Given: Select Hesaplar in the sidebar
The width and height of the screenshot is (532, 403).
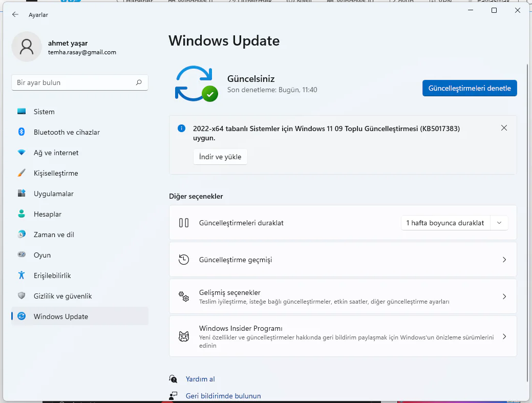Looking at the screenshot, I should pos(47,214).
